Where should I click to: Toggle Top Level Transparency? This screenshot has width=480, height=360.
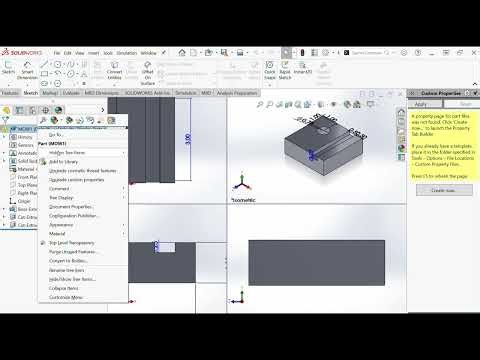point(83,243)
